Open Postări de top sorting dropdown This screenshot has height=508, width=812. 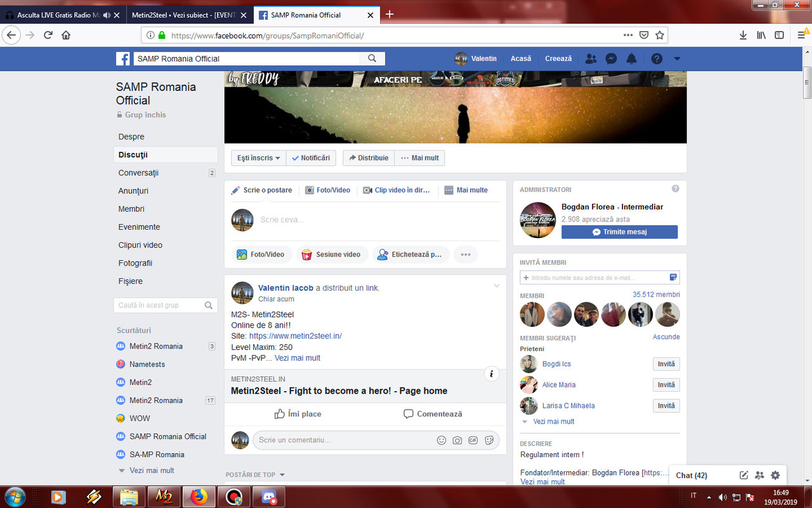point(256,475)
